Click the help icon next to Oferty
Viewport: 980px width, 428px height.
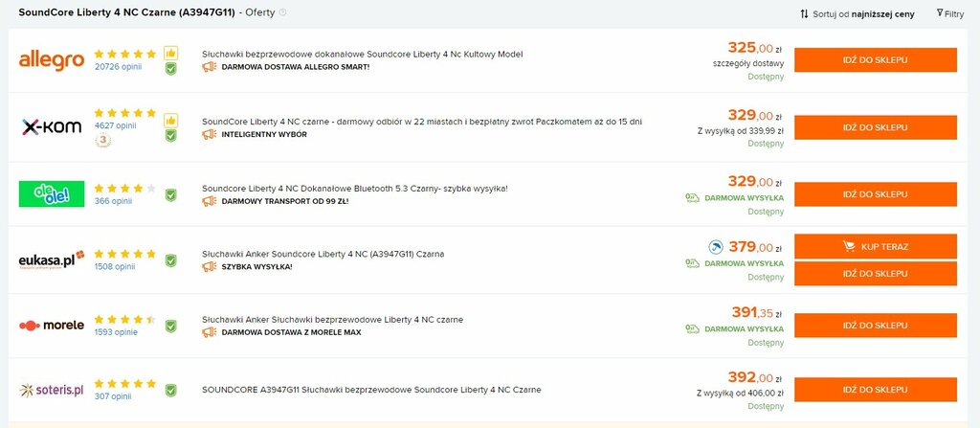click(x=282, y=12)
